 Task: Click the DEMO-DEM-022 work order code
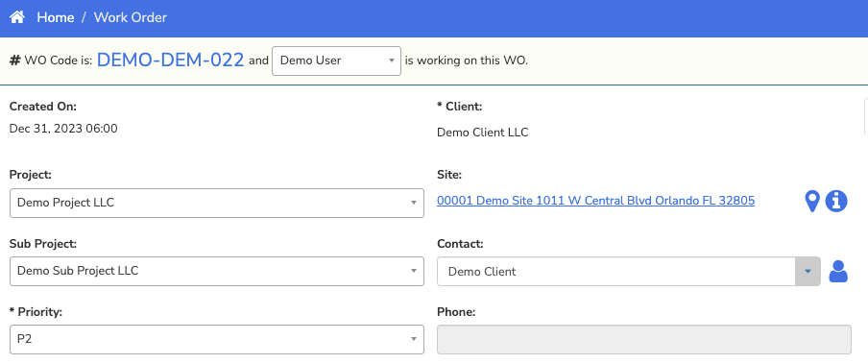pyautogui.click(x=171, y=60)
